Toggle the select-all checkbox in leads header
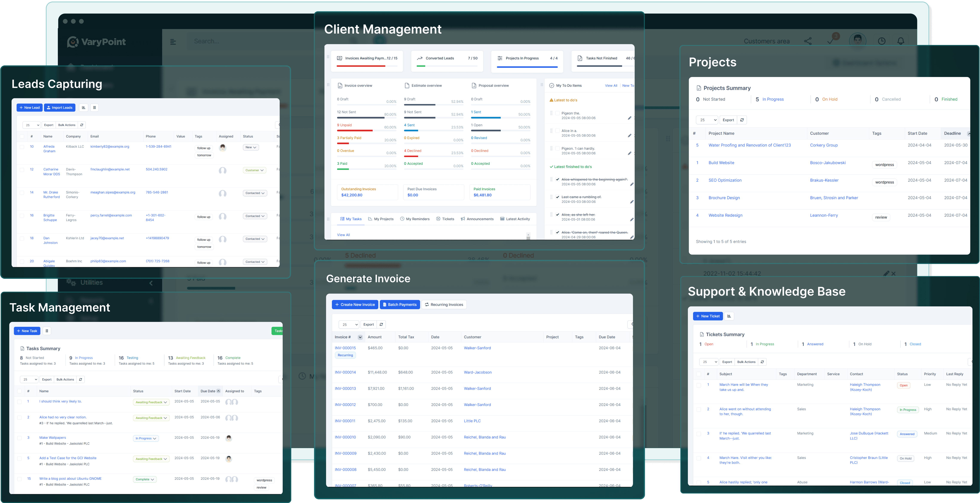Viewport: 980px width, 503px height. click(22, 136)
